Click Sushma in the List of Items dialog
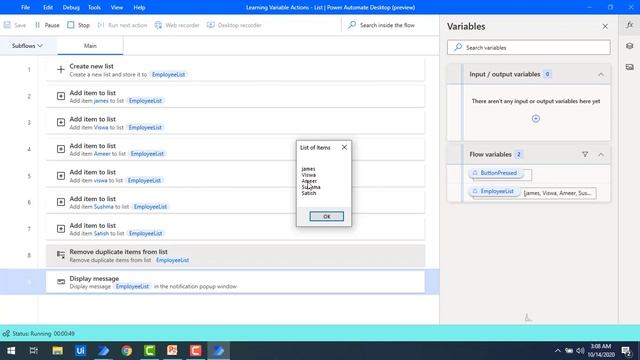The image size is (640, 360). 311,187
